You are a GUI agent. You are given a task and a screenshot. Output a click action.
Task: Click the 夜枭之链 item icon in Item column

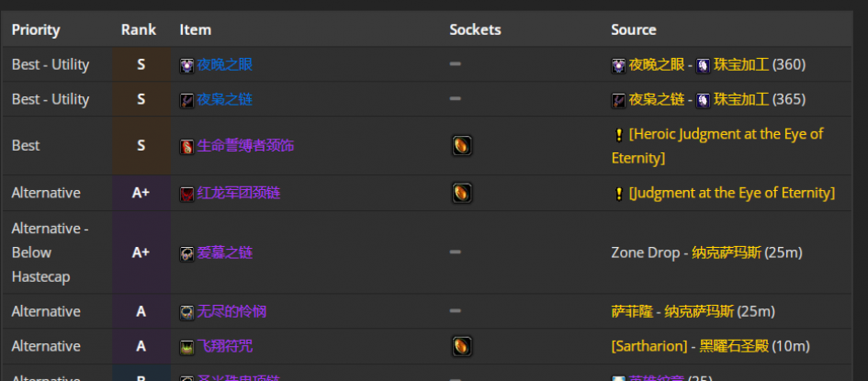[187, 100]
